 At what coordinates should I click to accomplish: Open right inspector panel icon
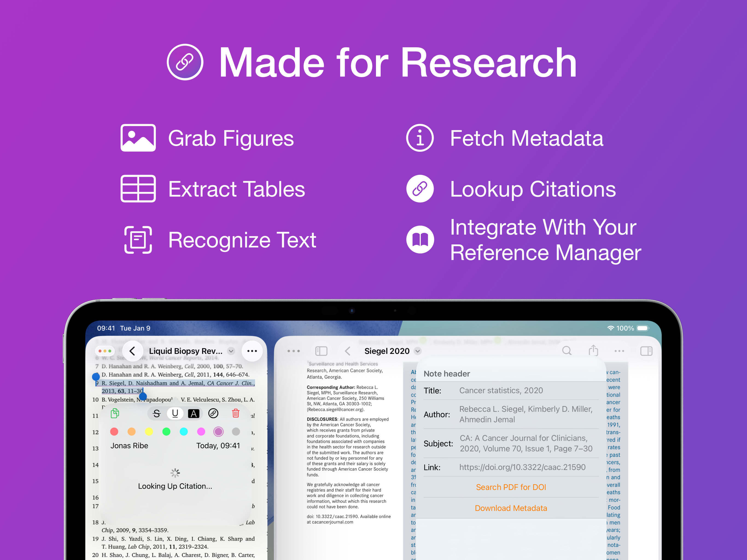(x=646, y=351)
